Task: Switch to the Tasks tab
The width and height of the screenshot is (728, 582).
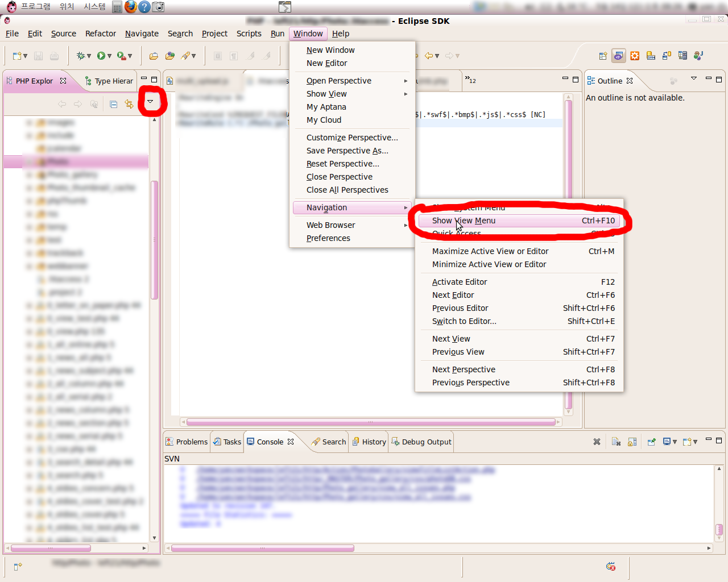Action: tap(227, 442)
